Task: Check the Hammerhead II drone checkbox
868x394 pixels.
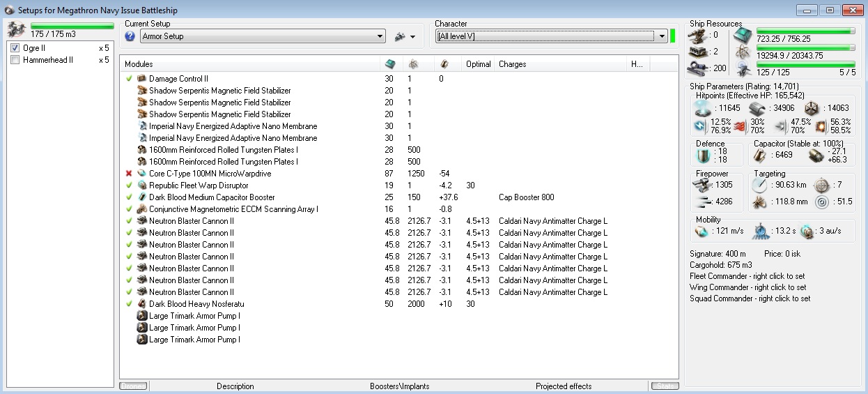Action: tap(15, 60)
